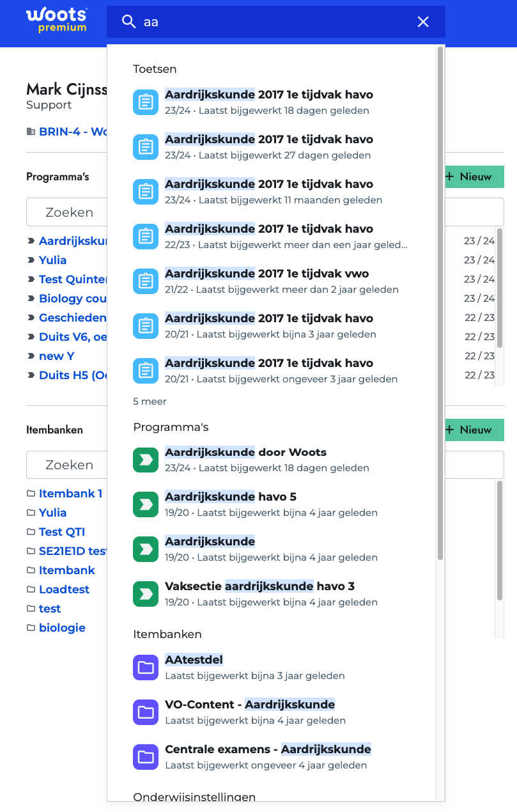Click the folder icon for Centrale examens - Aardrijkskunde
This screenshot has height=812, width=517.
click(x=146, y=757)
